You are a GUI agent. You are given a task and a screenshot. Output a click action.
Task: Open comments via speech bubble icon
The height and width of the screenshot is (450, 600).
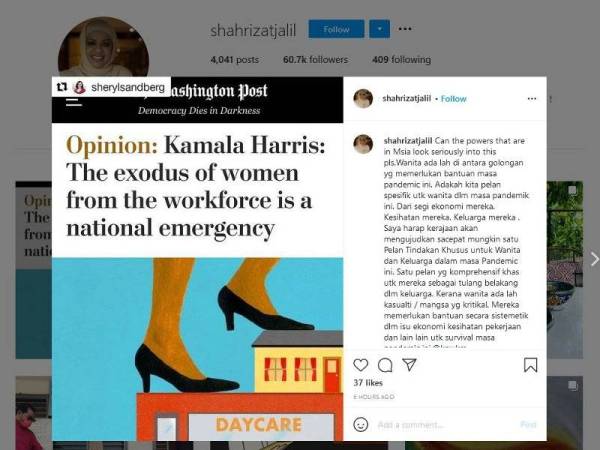[x=385, y=365]
